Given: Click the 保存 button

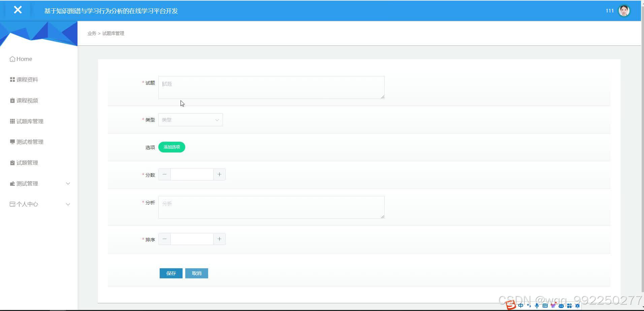Looking at the screenshot, I should point(171,273).
